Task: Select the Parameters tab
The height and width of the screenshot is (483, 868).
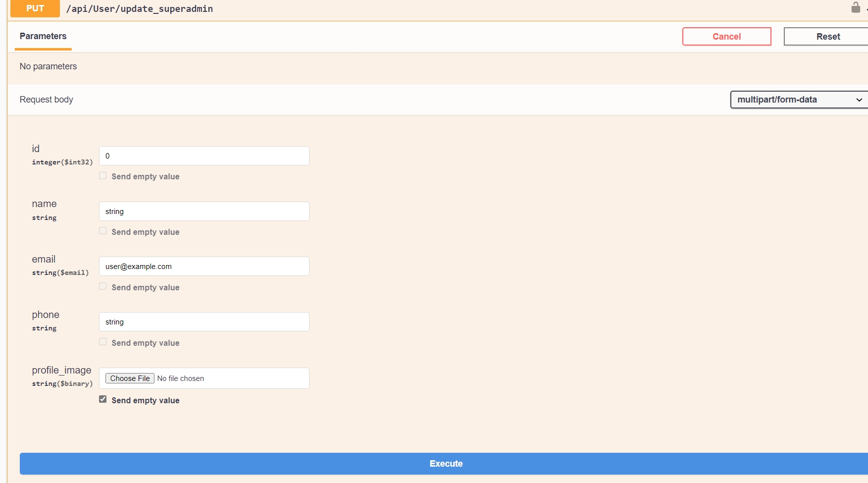Action: click(43, 36)
